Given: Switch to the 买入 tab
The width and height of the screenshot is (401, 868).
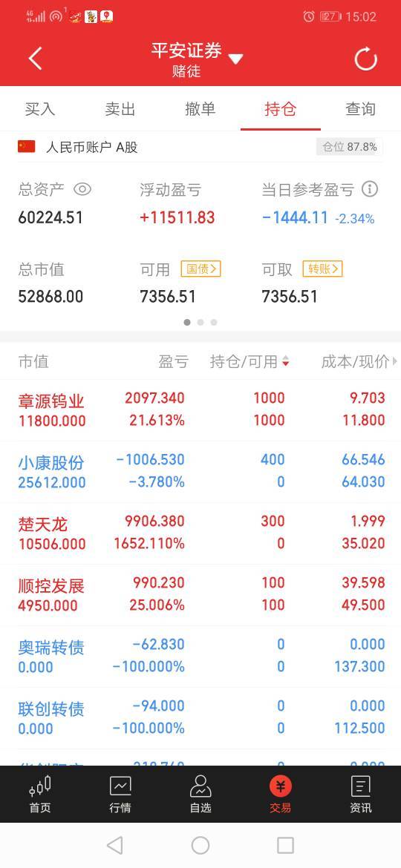Looking at the screenshot, I should (x=40, y=109).
